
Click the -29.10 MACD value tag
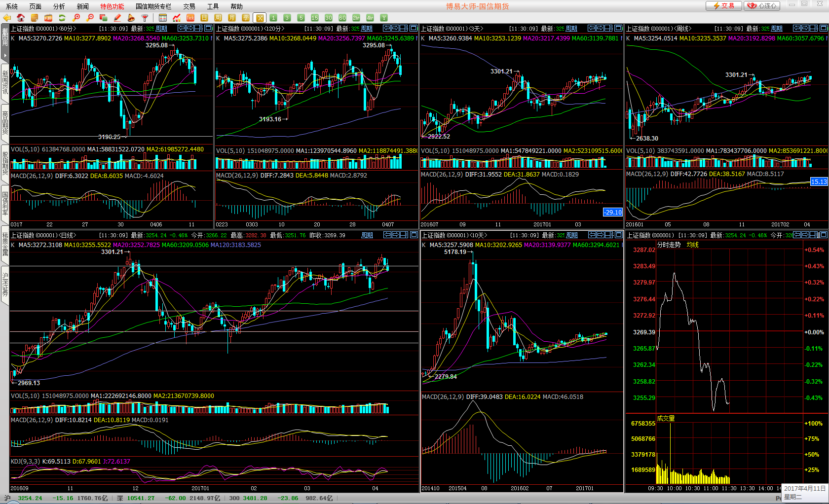613,213
